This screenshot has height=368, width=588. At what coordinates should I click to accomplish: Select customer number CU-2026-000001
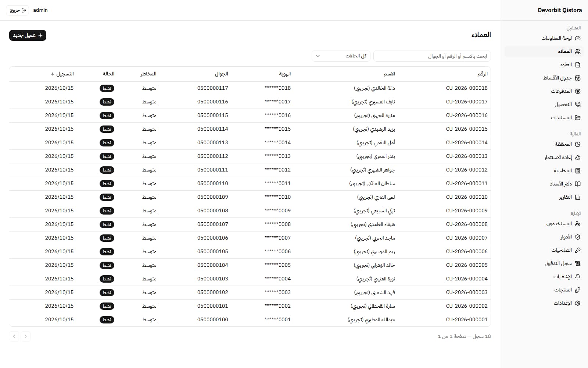coord(467,320)
